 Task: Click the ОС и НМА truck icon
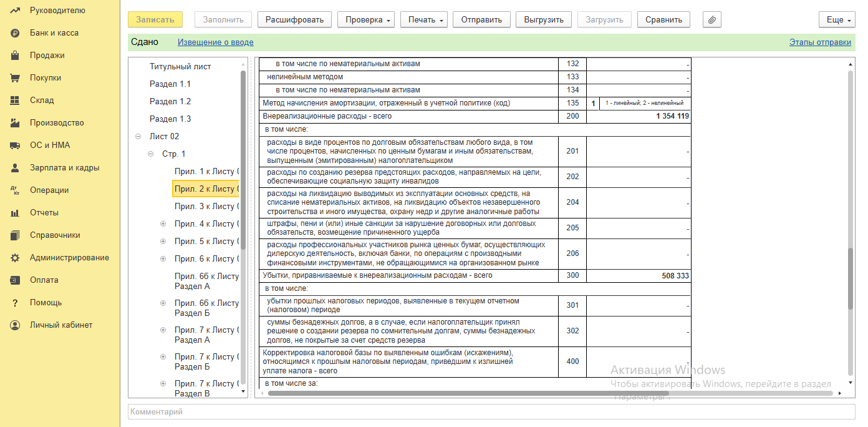click(16, 145)
